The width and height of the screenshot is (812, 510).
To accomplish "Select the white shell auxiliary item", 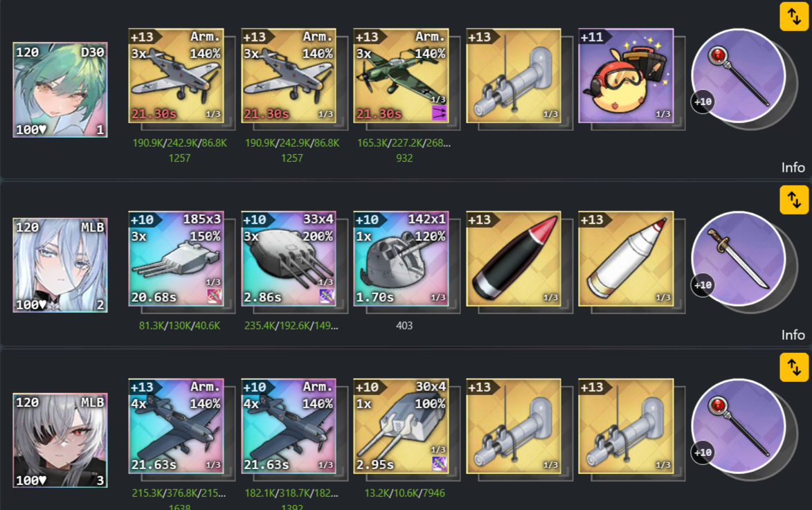I will [x=626, y=258].
